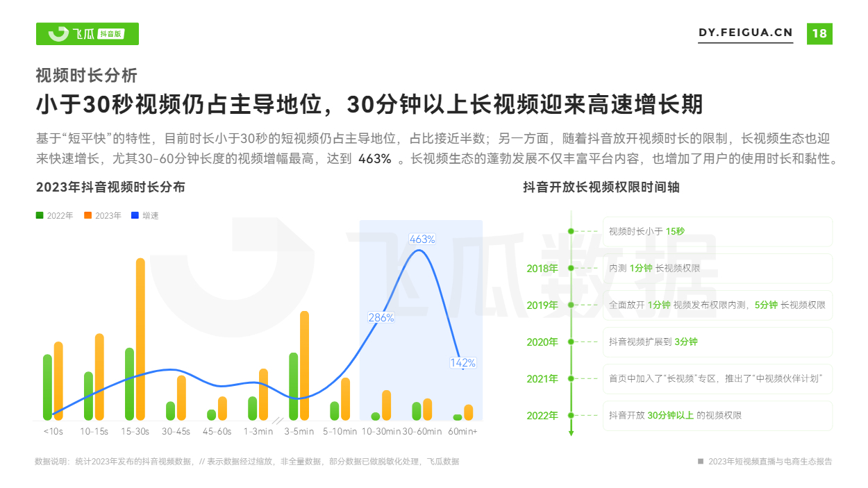Click the orange 2023 bar for 15-30s
This screenshot has width=868, height=488.
pyautogui.click(x=140, y=339)
